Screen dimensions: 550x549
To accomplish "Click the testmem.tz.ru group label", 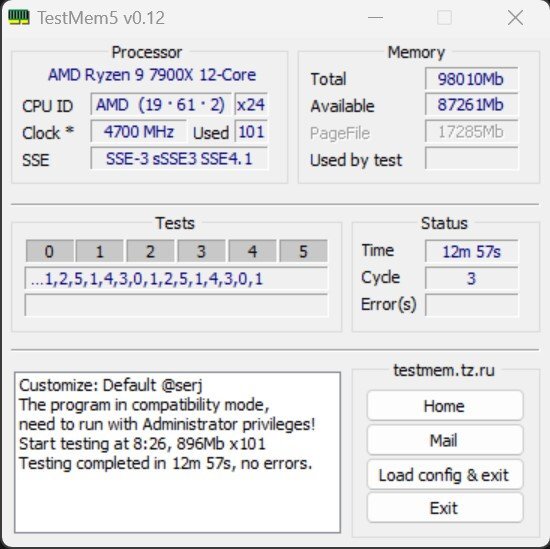I will [x=444, y=370].
